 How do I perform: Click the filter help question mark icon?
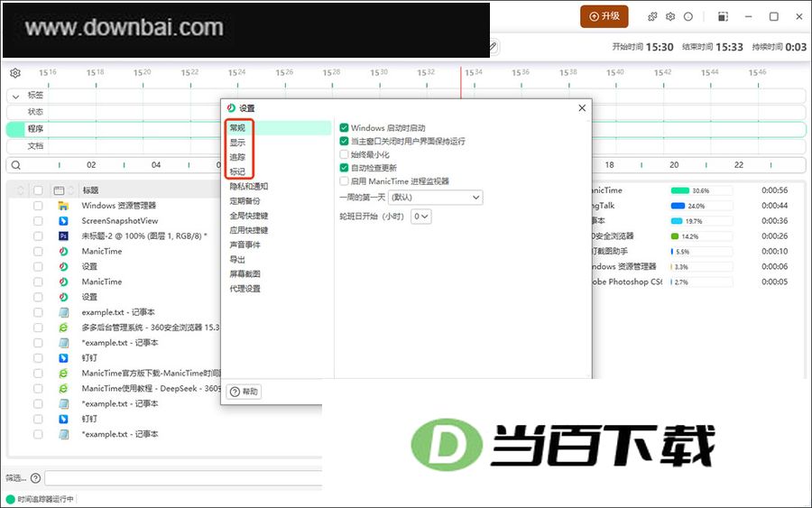(x=36, y=478)
